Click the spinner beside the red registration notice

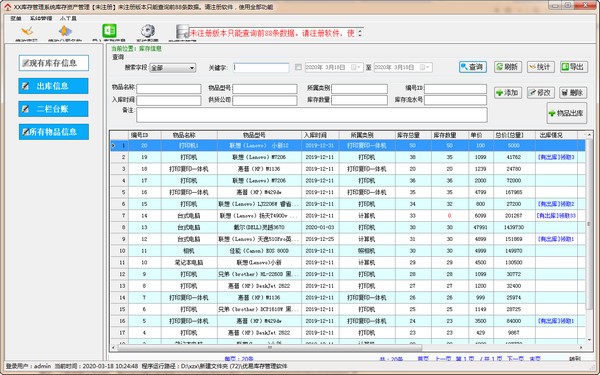click(x=360, y=33)
